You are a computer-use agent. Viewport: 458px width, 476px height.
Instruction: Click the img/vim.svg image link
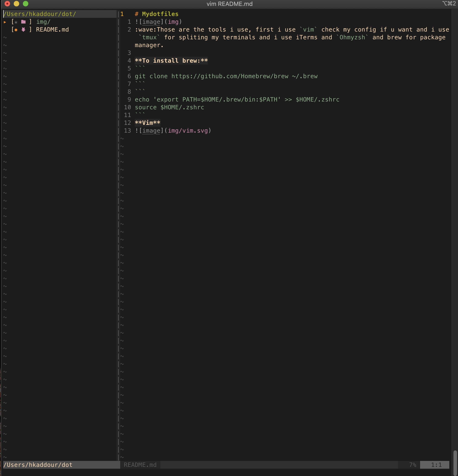point(188,131)
